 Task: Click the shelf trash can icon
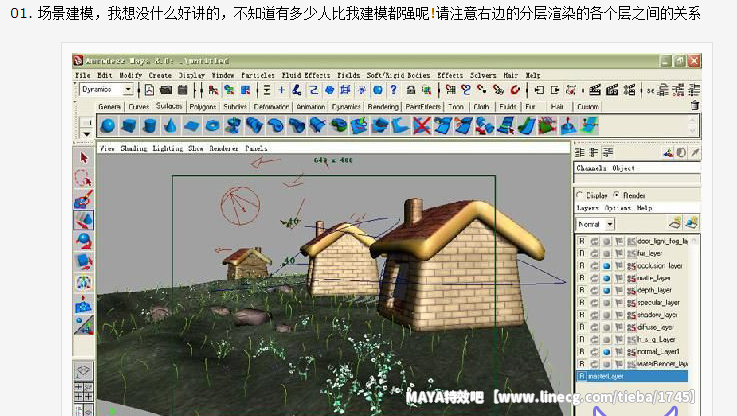pos(695,105)
